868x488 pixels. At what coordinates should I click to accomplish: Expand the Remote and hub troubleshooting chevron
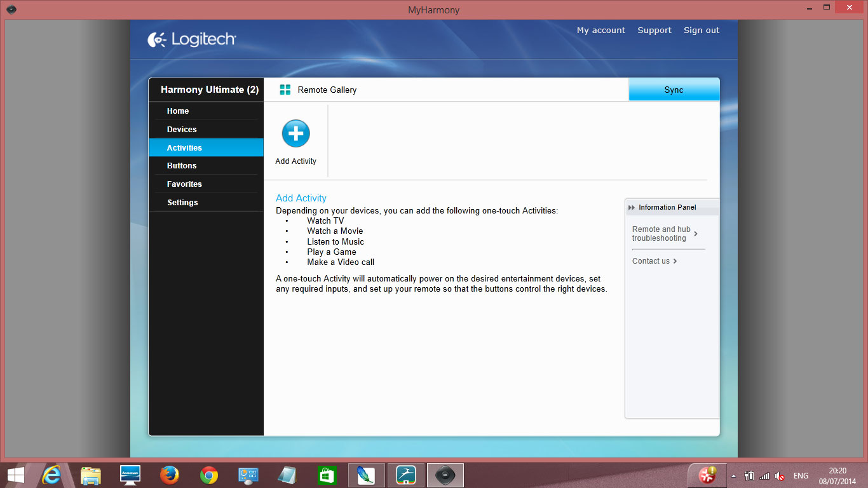[x=696, y=234]
